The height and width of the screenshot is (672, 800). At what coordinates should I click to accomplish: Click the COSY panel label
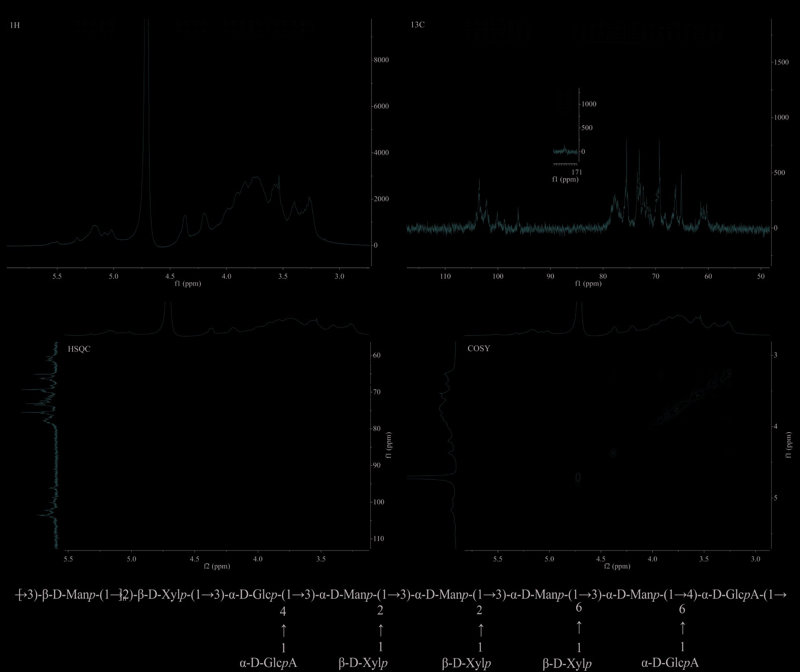coord(479,349)
